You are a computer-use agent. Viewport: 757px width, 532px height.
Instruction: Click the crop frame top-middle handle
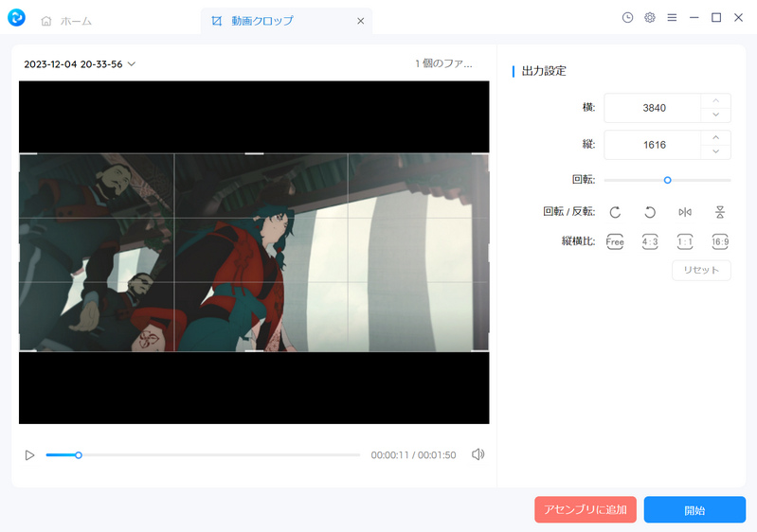point(255,154)
